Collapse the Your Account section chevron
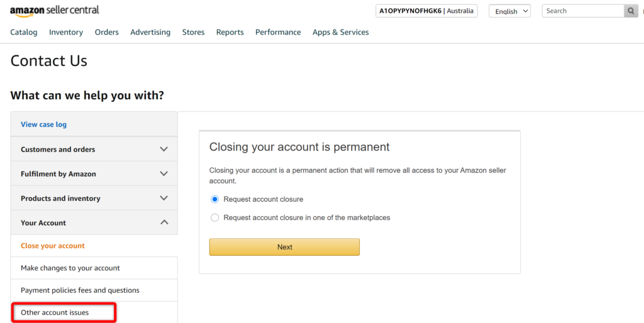This screenshot has height=323, width=644. (x=164, y=222)
